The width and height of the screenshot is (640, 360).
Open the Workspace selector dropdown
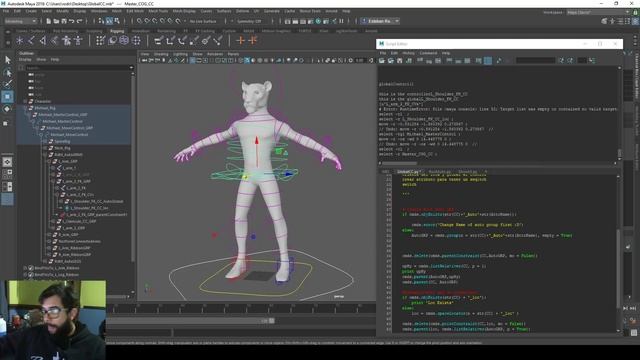point(598,12)
